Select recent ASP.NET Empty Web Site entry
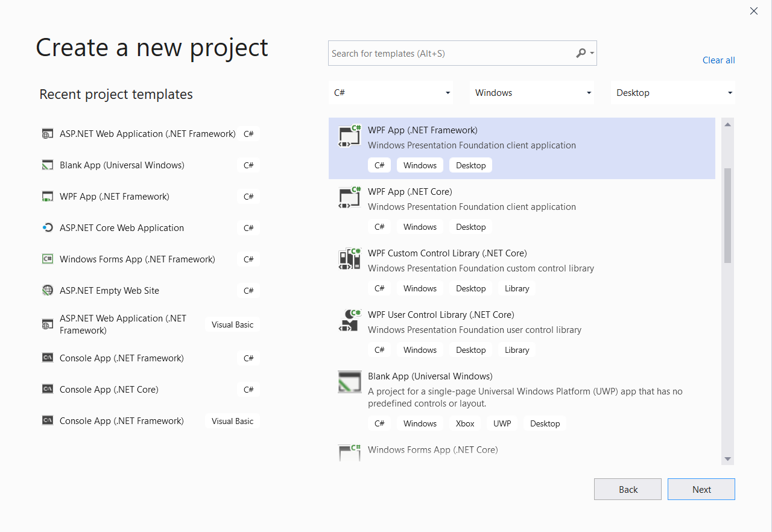This screenshot has height=532, width=772. click(151, 291)
